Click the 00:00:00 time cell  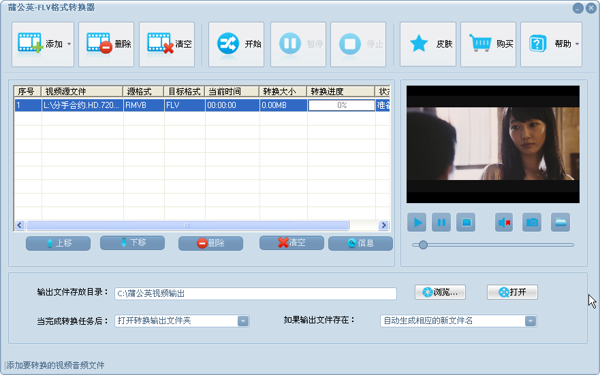coord(232,105)
